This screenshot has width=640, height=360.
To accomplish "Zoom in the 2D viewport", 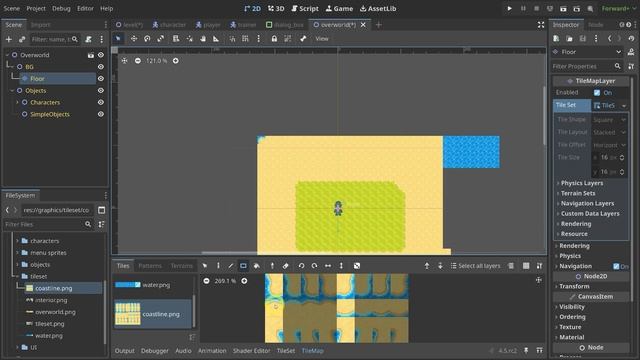I will pyautogui.click(x=176, y=60).
